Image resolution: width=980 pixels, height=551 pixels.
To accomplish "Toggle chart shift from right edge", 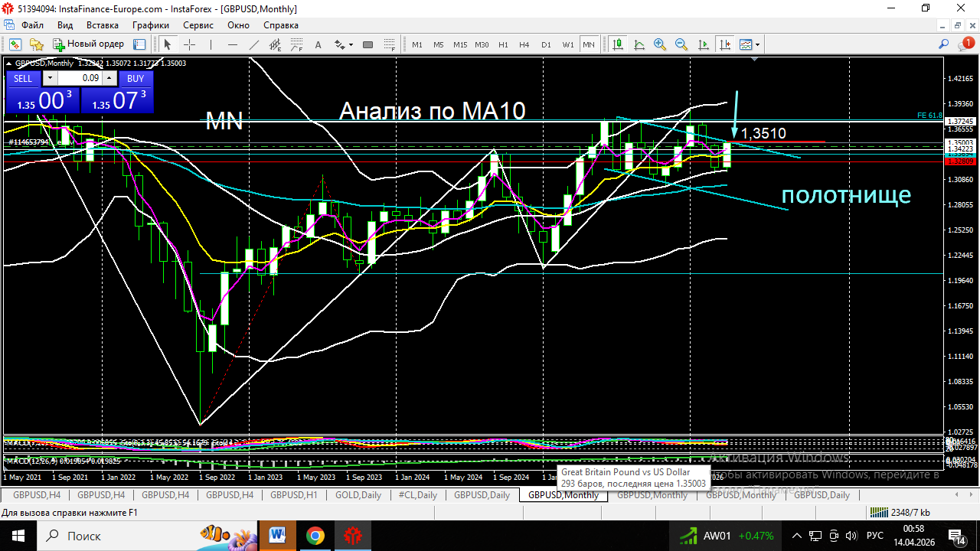I will click(x=725, y=44).
